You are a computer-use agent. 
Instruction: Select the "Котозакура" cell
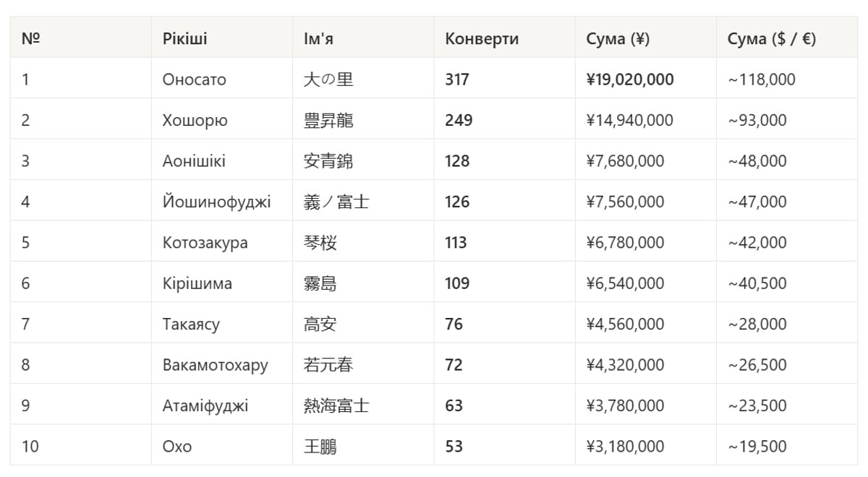pos(205,243)
